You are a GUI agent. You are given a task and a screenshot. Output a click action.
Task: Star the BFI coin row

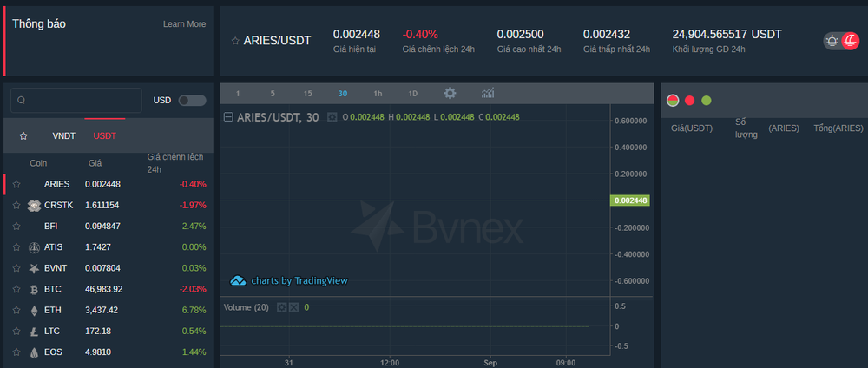16,227
